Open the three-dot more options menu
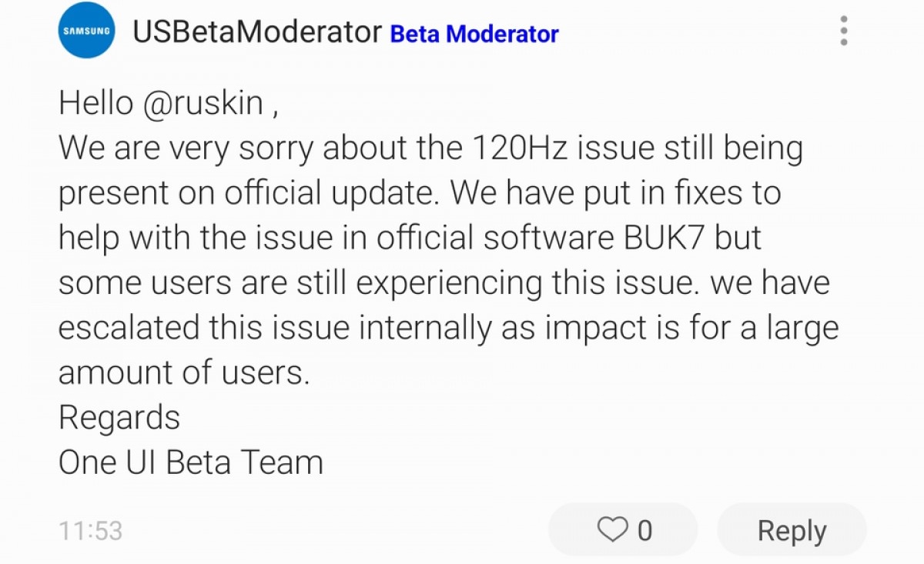The height and width of the screenshot is (564, 924). [844, 31]
